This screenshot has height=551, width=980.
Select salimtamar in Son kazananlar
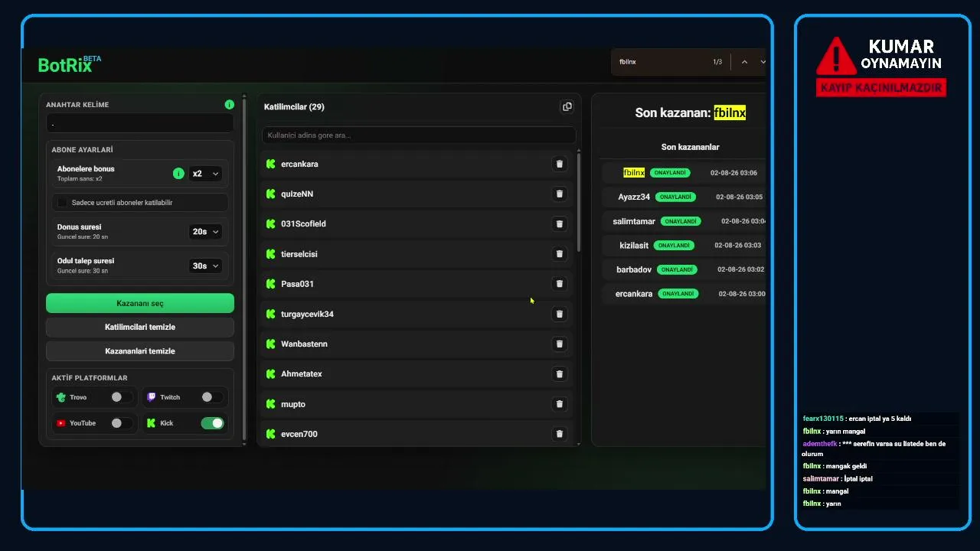634,221
